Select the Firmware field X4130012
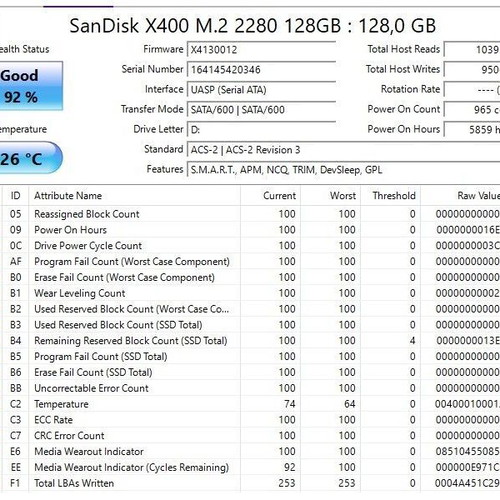The image size is (500, 500). point(261,50)
